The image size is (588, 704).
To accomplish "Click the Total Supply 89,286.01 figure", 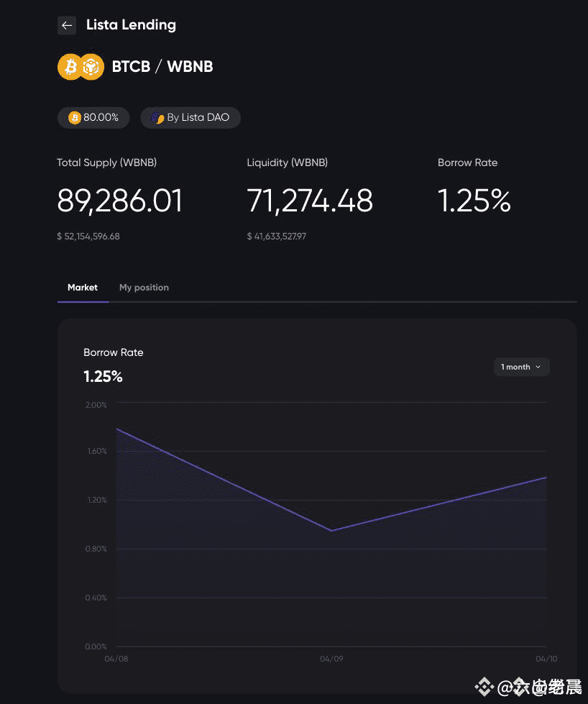I will (119, 201).
